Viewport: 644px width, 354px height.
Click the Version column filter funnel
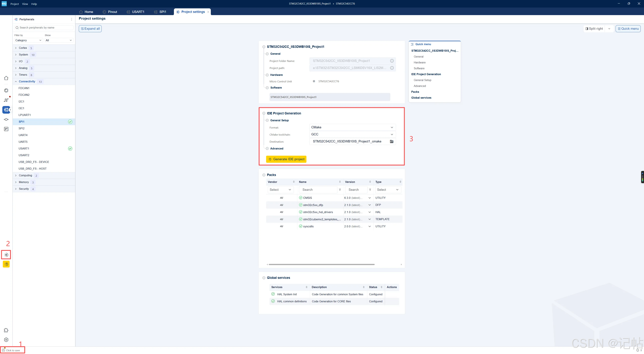click(x=370, y=190)
